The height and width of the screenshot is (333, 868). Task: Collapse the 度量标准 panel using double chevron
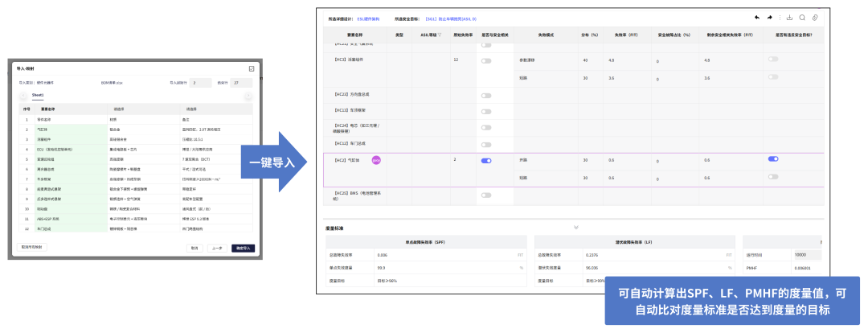(575, 227)
